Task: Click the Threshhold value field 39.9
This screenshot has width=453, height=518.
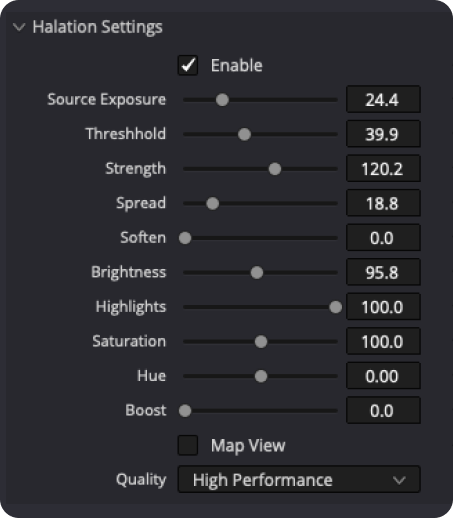Action: (x=383, y=134)
